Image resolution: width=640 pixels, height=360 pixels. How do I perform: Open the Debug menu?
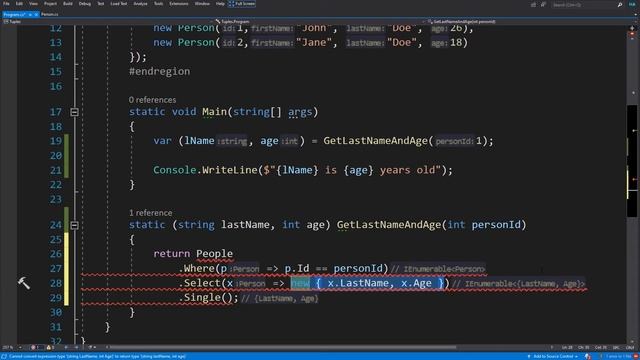click(x=84, y=4)
